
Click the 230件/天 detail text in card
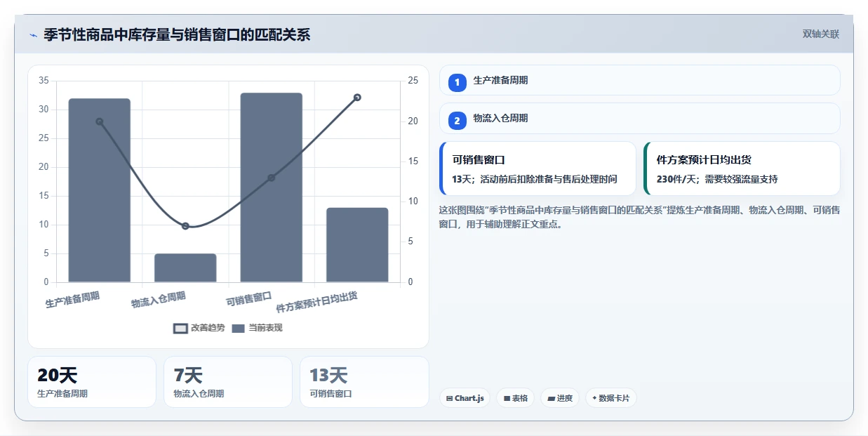coord(717,179)
